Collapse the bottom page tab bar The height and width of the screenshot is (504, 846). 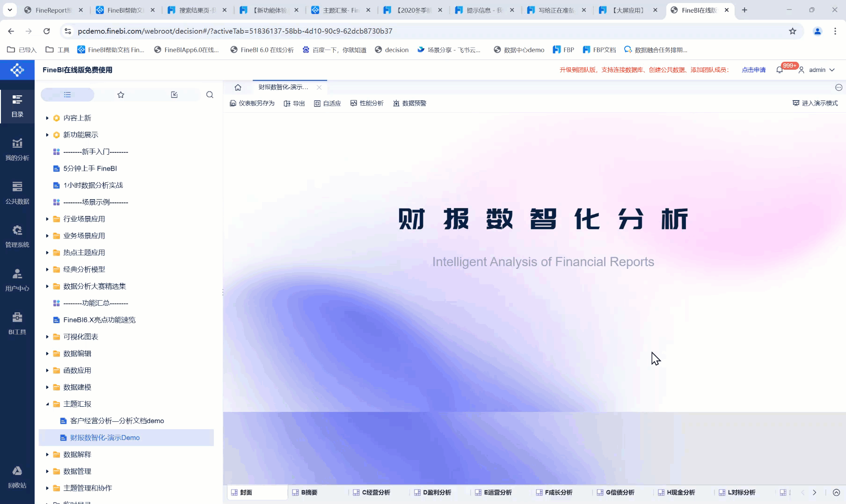(836, 493)
